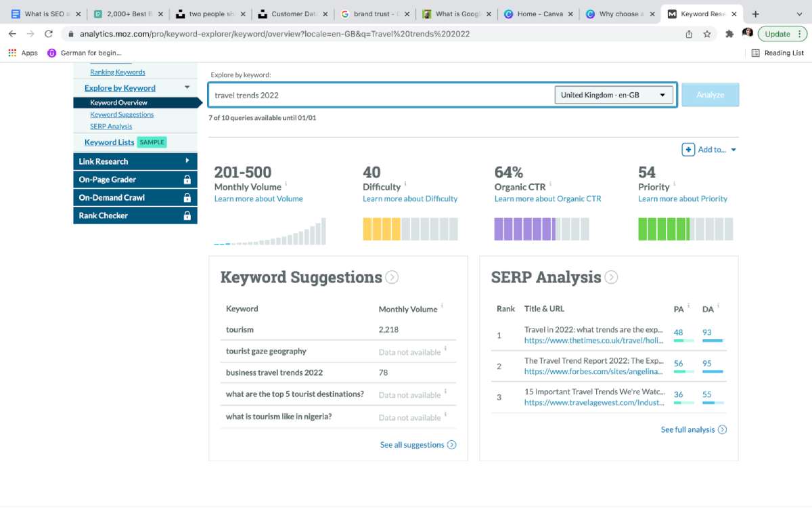812x508 pixels.
Task: Click Learn more about Difficulty link
Action: [x=410, y=198]
